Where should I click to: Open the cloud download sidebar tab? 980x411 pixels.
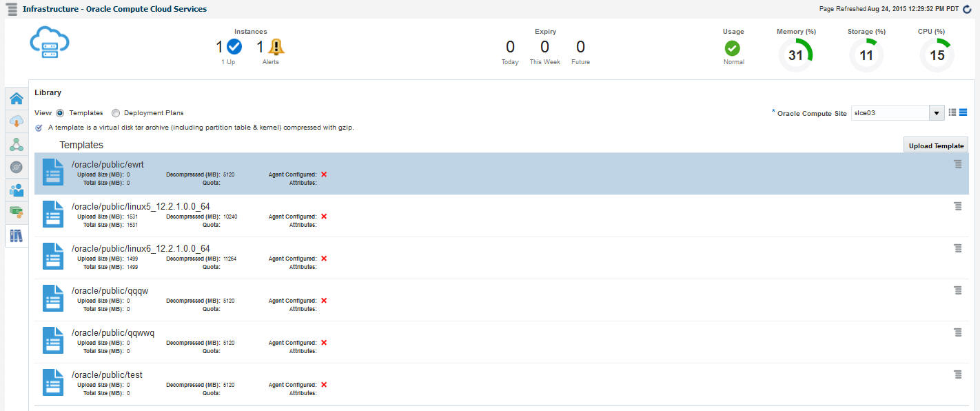(17, 121)
